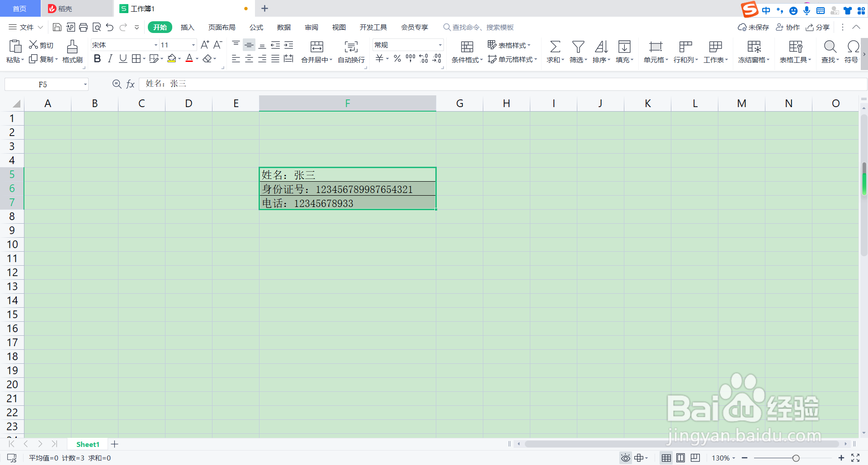Center text horizontally
868x465 pixels.
tap(249, 59)
